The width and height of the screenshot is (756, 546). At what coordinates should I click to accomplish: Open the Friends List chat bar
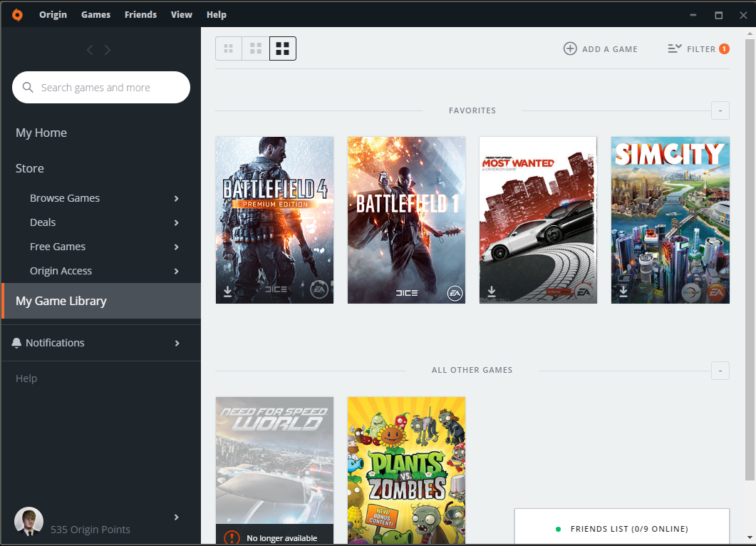pyautogui.click(x=622, y=528)
